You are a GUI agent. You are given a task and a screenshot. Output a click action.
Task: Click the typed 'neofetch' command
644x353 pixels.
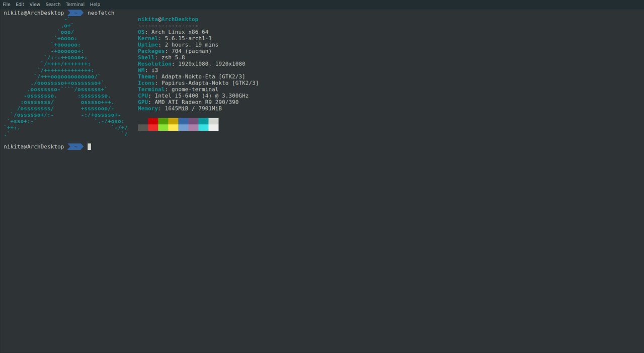(101, 13)
